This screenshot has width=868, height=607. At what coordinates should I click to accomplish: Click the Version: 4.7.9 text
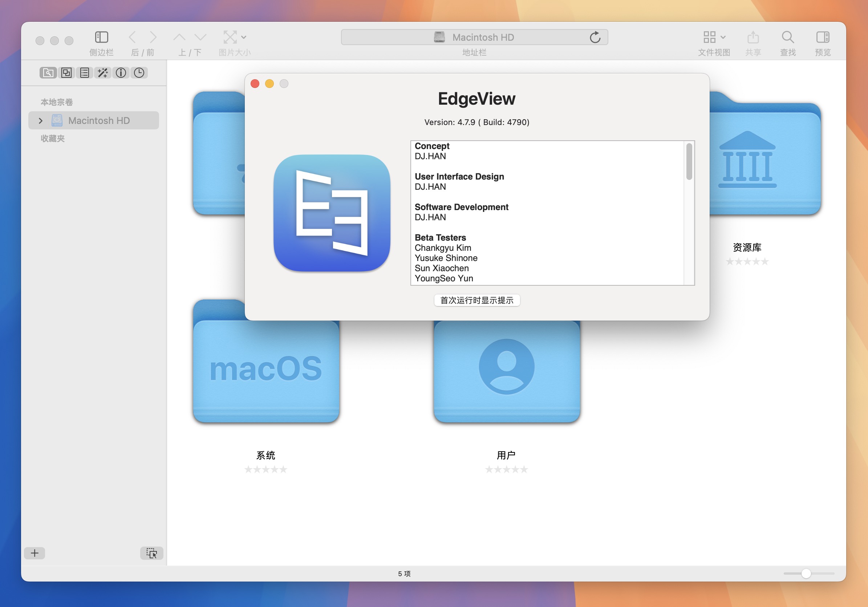pos(477,122)
